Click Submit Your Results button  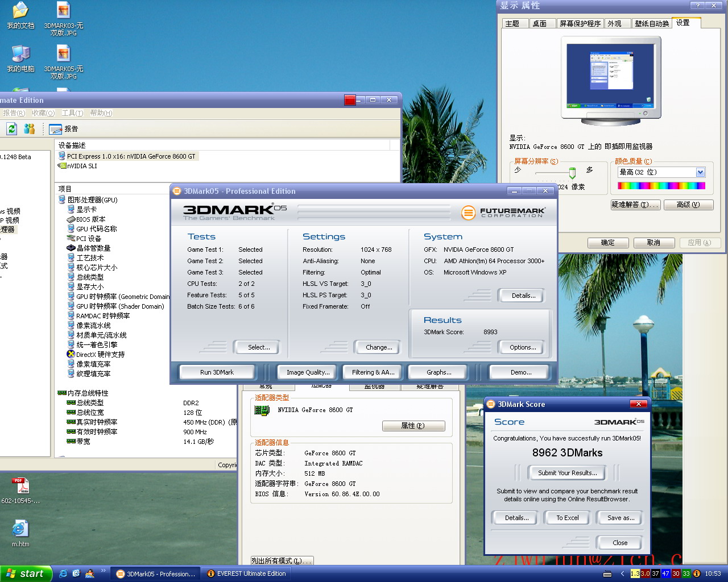click(567, 473)
